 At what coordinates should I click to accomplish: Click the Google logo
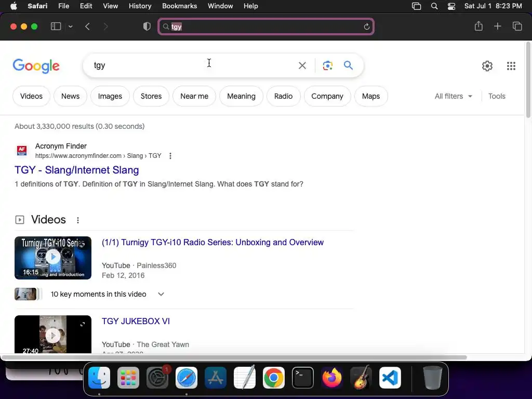pos(36,66)
